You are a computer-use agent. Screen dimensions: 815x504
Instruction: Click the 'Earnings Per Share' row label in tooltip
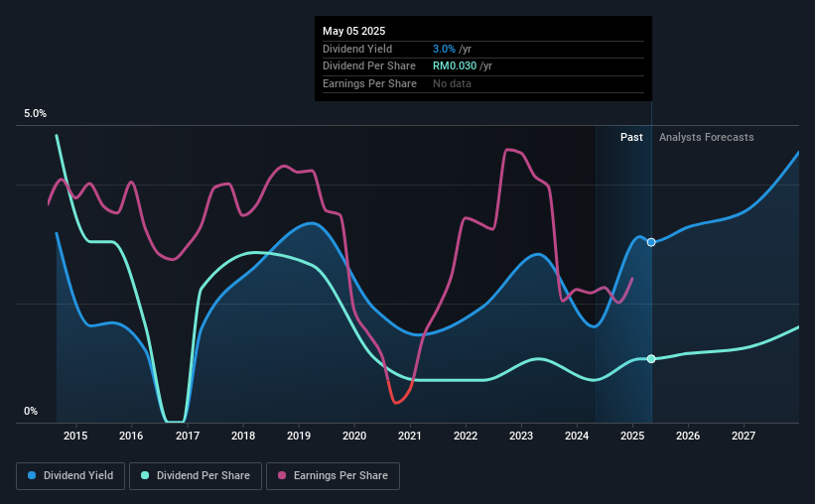click(369, 83)
